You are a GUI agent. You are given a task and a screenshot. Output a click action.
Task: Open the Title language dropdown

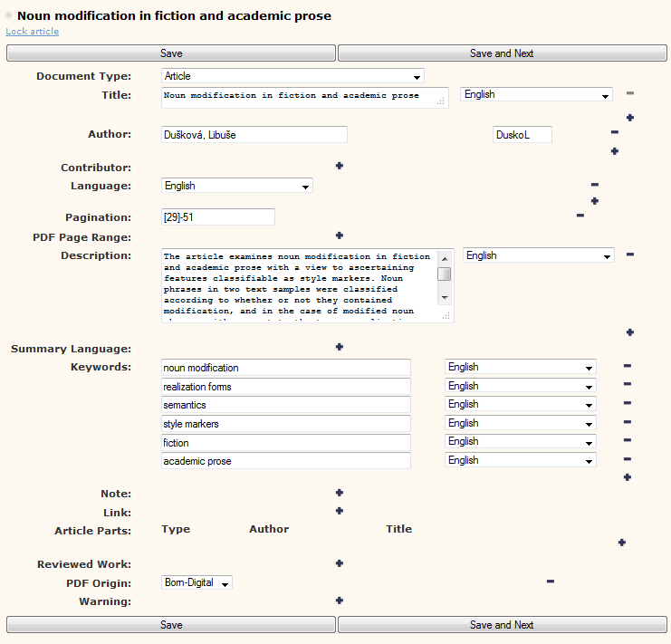coord(536,94)
